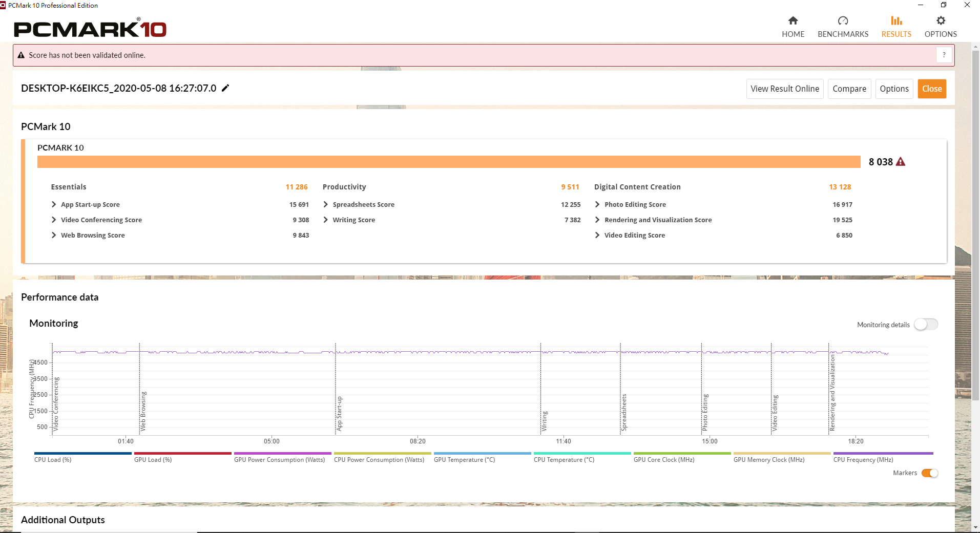Click the scrollbar down arrow
The height and width of the screenshot is (533, 980).
pos(975,527)
